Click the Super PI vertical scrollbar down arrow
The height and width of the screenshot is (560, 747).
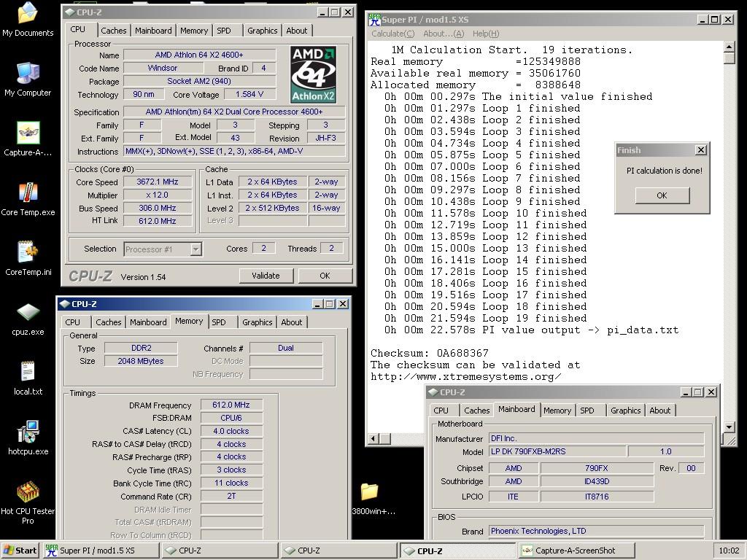[729, 427]
